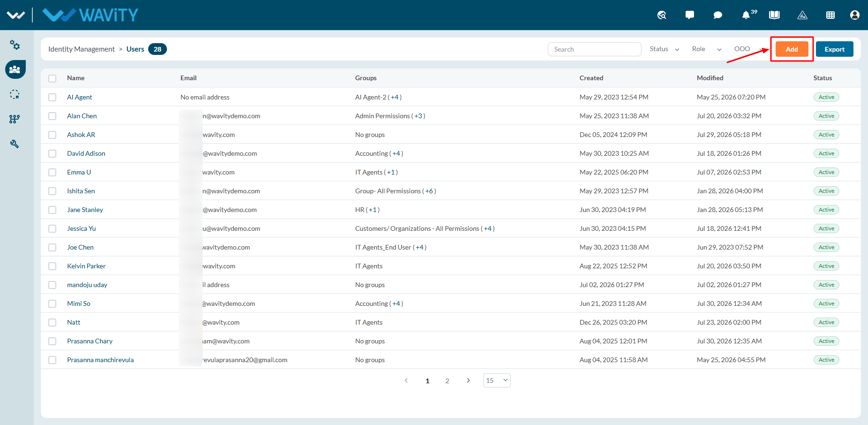Select the Prasanna Chary row checkbox
The image size is (868, 425).
(x=52, y=341)
